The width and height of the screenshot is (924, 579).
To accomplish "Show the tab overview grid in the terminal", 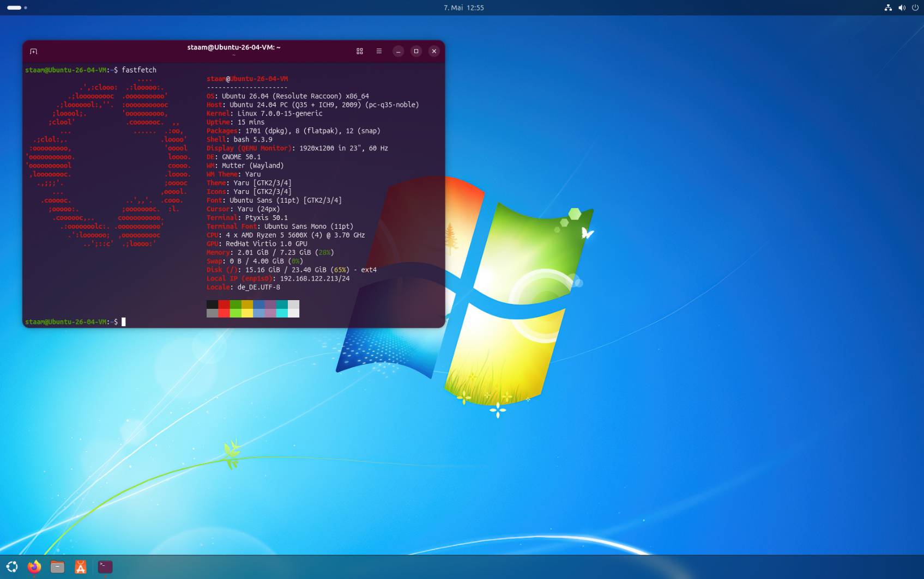I will [x=360, y=51].
